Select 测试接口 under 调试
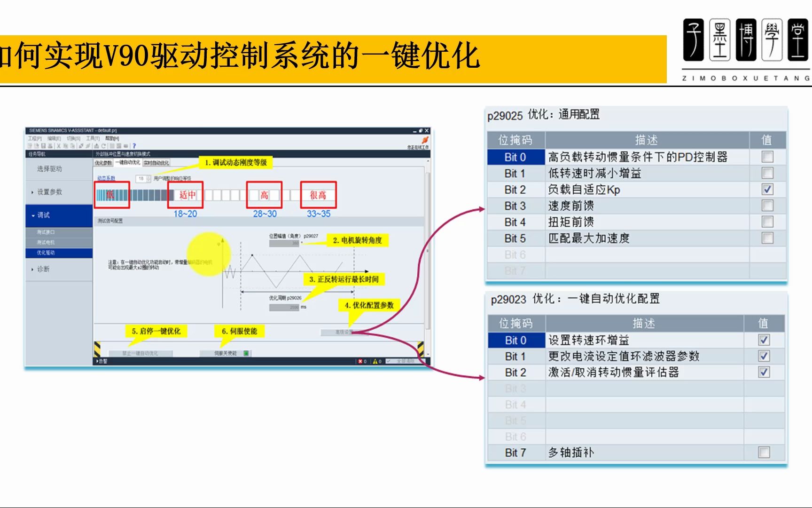Image resolution: width=812 pixels, height=508 pixels. pyautogui.click(x=59, y=232)
